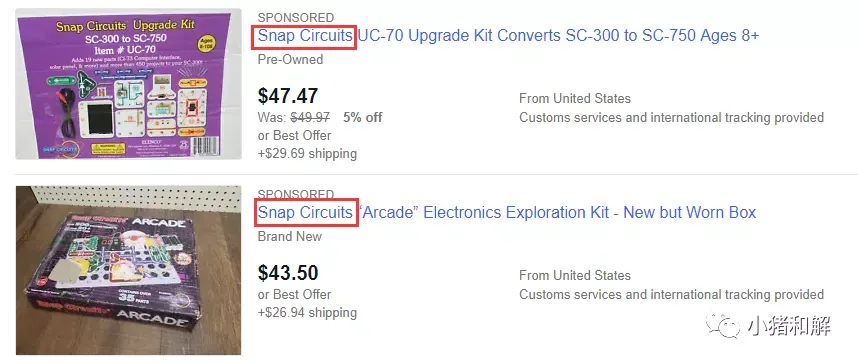Click the customs services note on the Arcade listing

point(671,295)
